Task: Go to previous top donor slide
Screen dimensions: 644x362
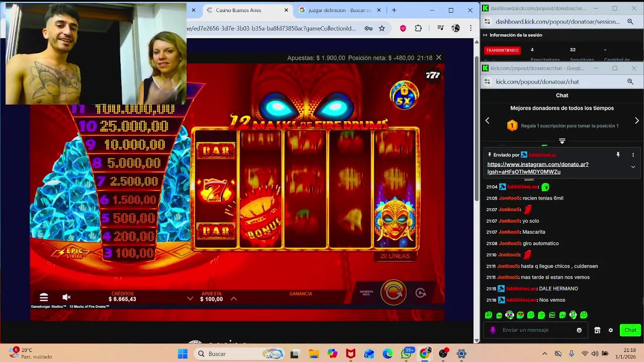Action: click(487, 121)
